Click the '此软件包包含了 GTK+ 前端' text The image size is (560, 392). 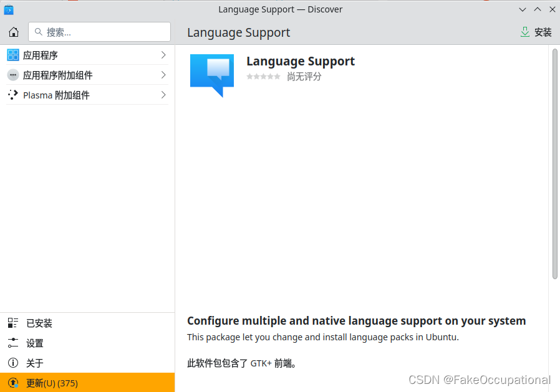pyautogui.click(x=242, y=363)
